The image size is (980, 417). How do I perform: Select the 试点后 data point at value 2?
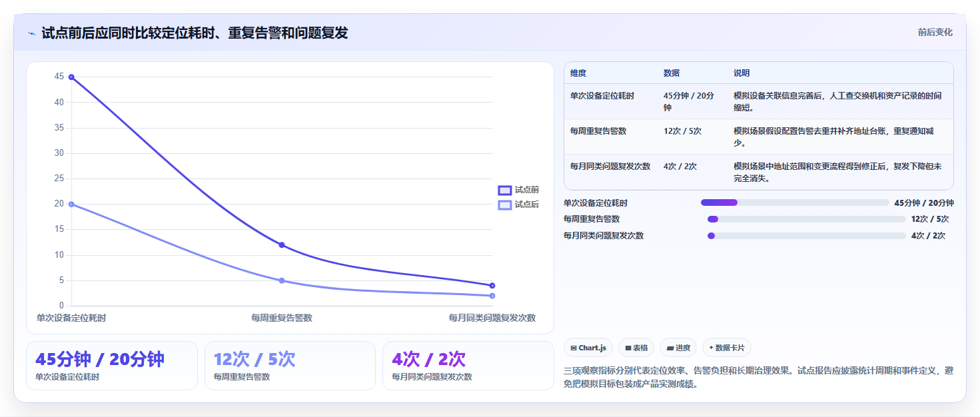(x=492, y=296)
